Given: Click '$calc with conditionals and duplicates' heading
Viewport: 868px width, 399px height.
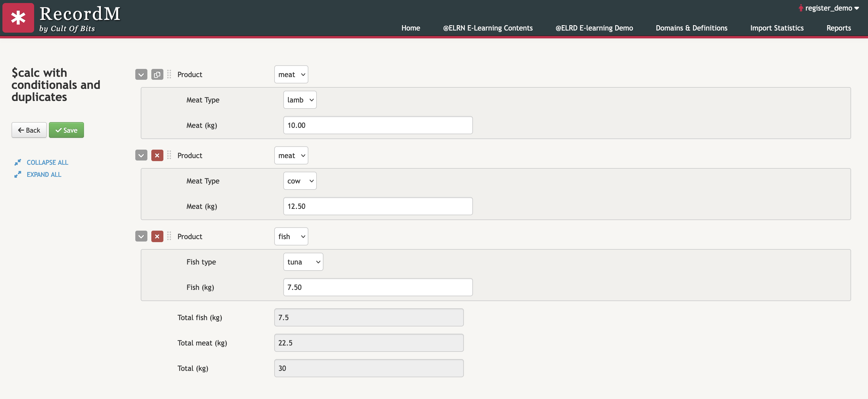Looking at the screenshot, I should tap(56, 85).
